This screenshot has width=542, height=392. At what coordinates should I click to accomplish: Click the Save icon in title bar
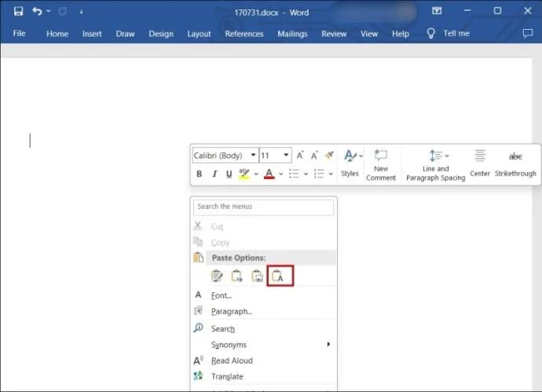click(18, 12)
